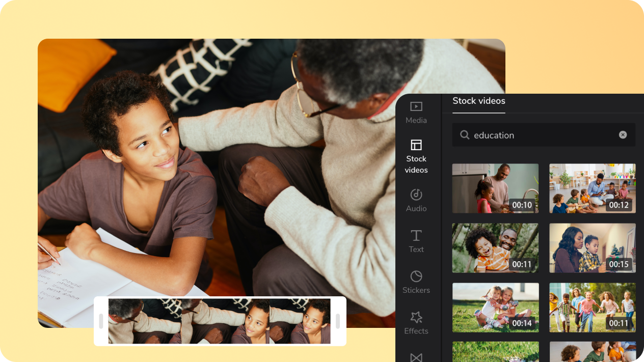Grab the right trim handle of clip
Image resolution: width=644 pixels, height=362 pixels.
coord(338,321)
